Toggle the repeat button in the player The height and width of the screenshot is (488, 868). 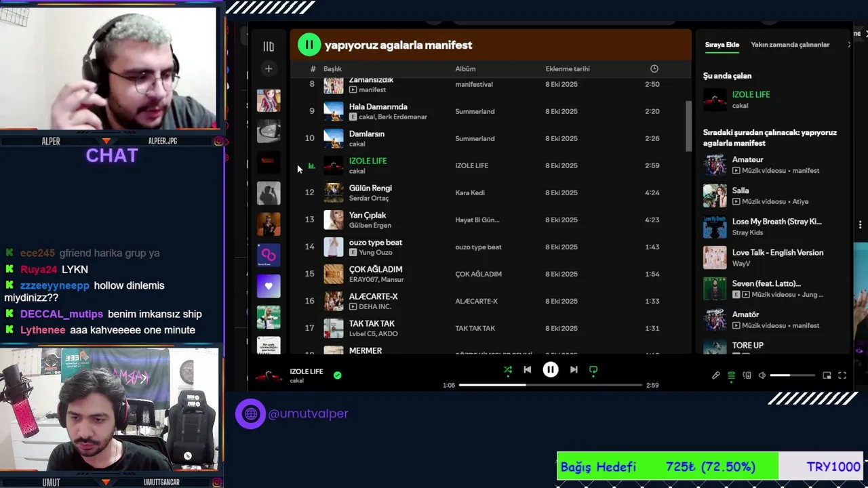tap(593, 370)
